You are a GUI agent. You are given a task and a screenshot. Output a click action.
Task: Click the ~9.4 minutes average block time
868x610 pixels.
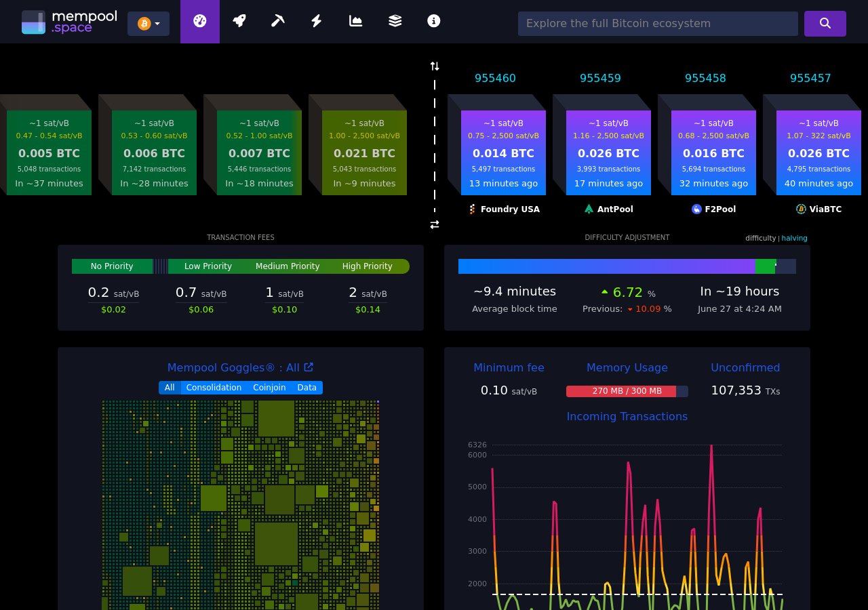tap(515, 291)
